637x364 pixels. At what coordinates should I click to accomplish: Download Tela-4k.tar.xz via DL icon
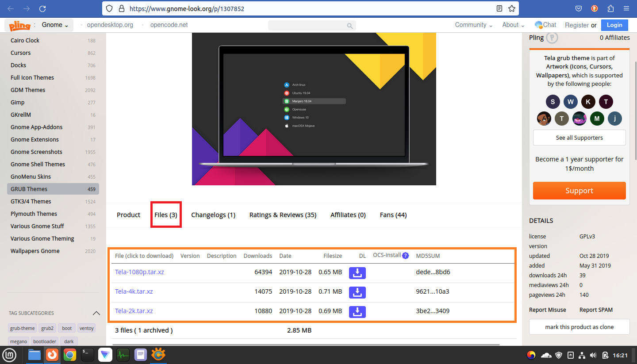click(357, 292)
